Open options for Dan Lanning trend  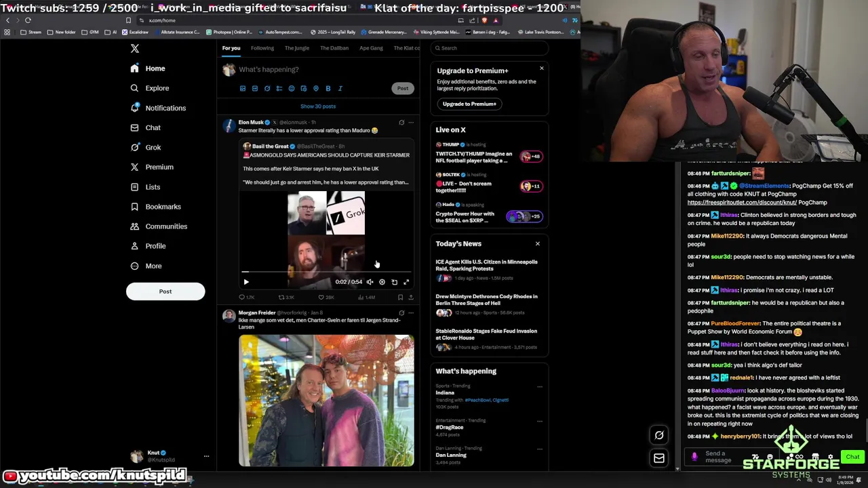click(540, 449)
